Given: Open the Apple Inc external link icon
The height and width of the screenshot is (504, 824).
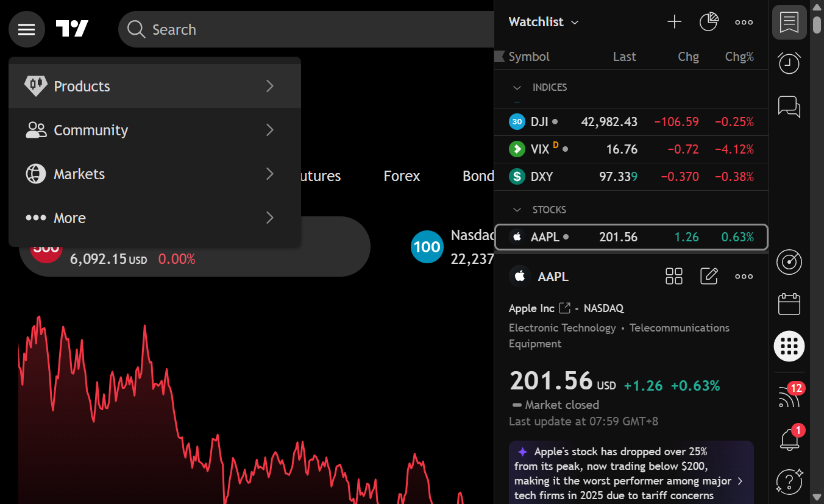Looking at the screenshot, I should pyautogui.click(x=565, y=308).
